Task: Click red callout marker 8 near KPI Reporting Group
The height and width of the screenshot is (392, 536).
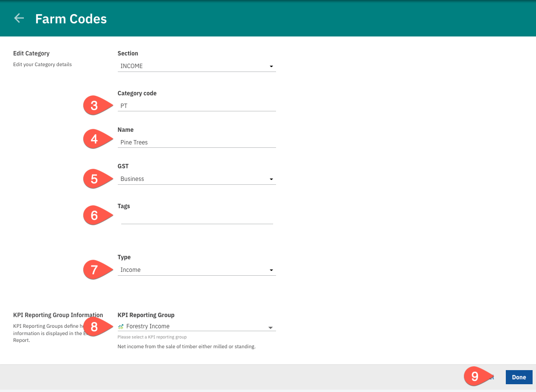Action: point(94,327)
